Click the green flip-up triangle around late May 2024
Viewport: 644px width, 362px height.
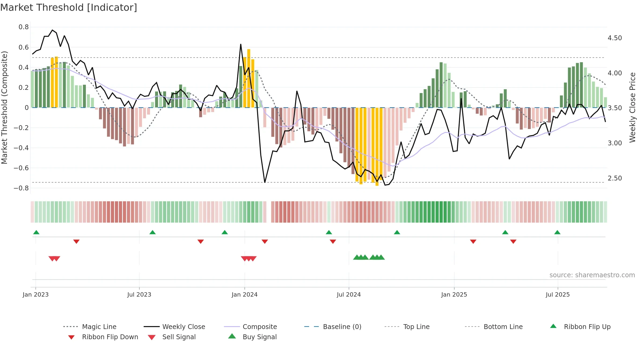[329, 232]
